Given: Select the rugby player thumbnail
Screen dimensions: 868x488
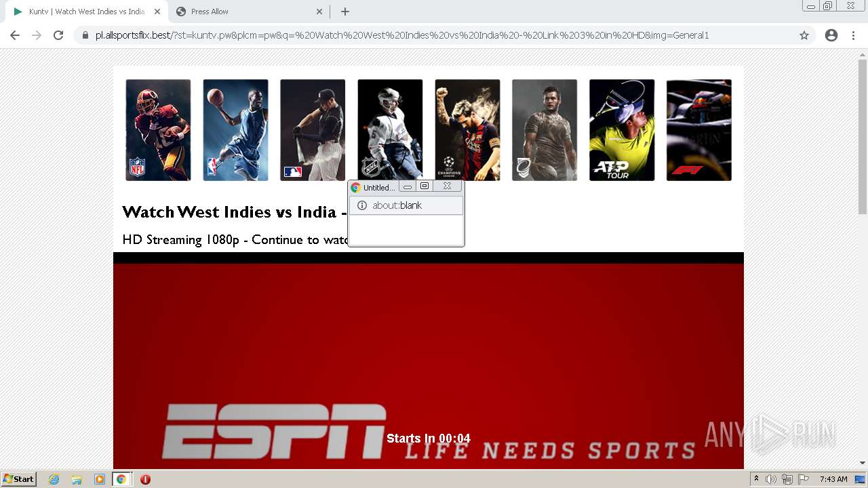Looking at the screenshot, I should [545, 130].
